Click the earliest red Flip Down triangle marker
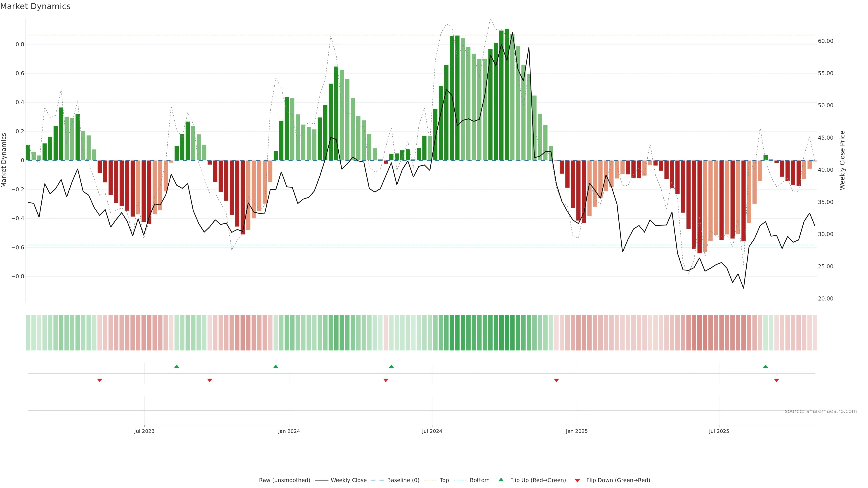Viewport: 868px width, 488px height. (x=99, y=380)
